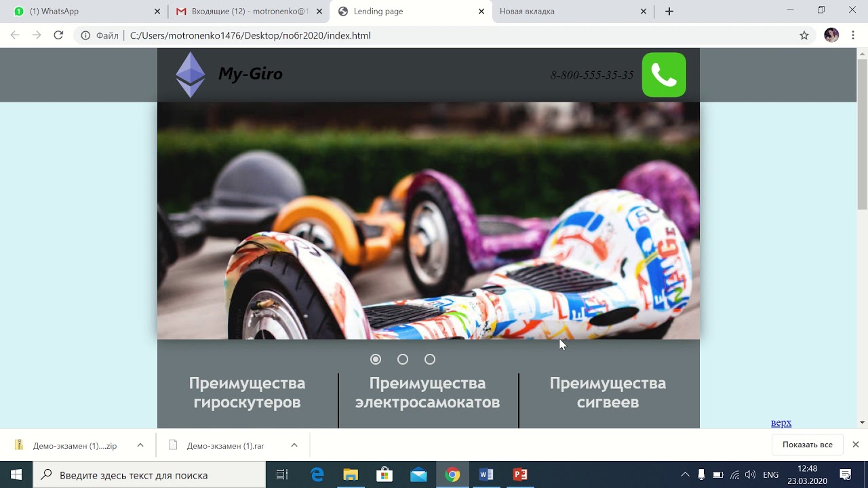The image size is (868, 488).
Task: Click the My-Giro site title
Action: (x=250, y=74)
